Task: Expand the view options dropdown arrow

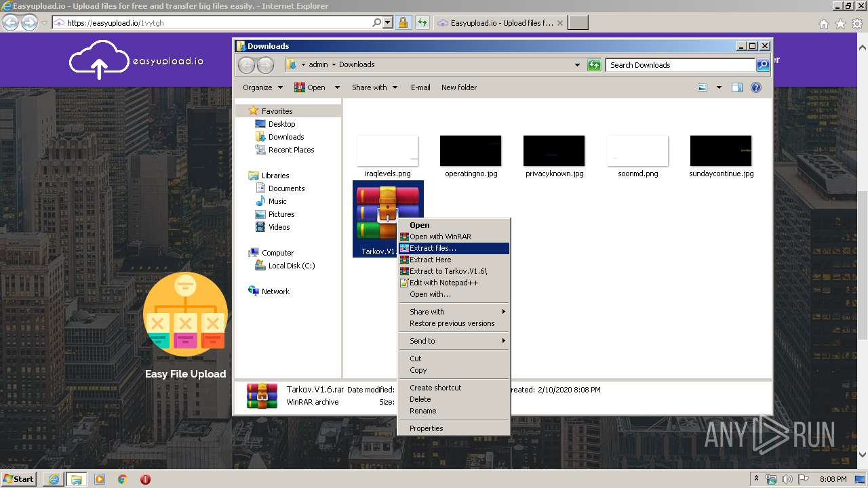Action: pos(719,87)
